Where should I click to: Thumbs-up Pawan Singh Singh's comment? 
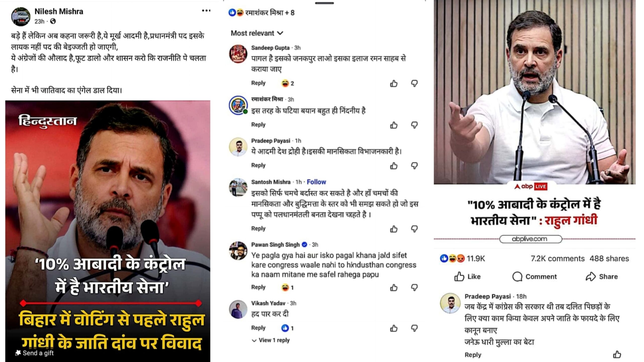click(x=394, y=288)
